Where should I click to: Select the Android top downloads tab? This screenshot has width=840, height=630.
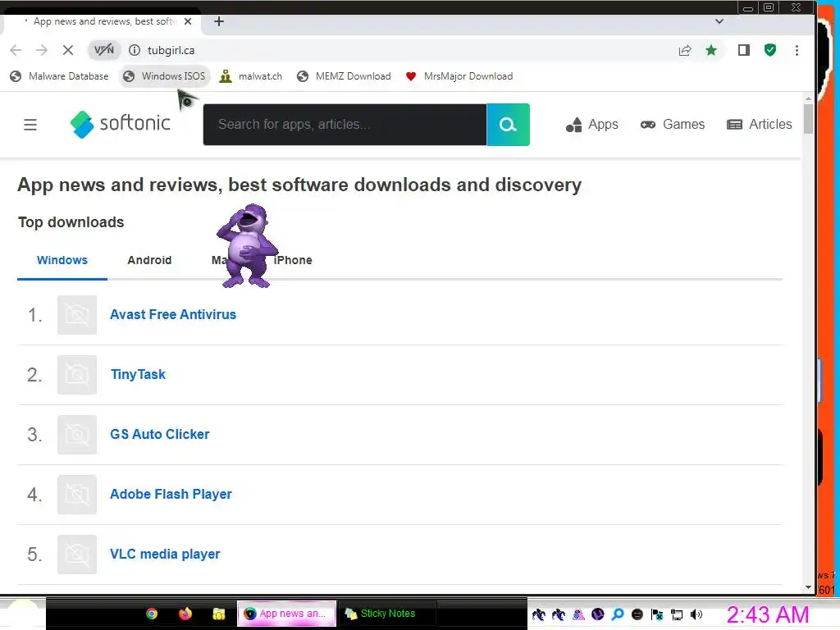[x=149, y=260]
